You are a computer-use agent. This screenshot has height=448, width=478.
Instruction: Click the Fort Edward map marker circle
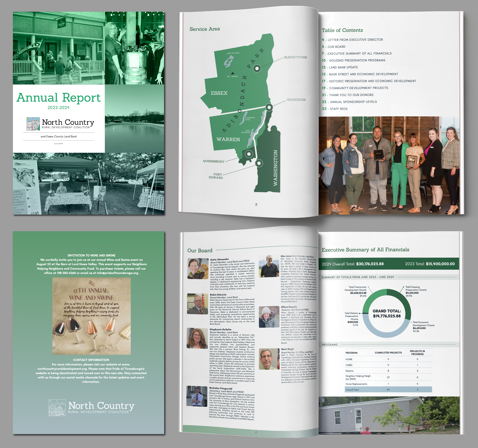259,163
